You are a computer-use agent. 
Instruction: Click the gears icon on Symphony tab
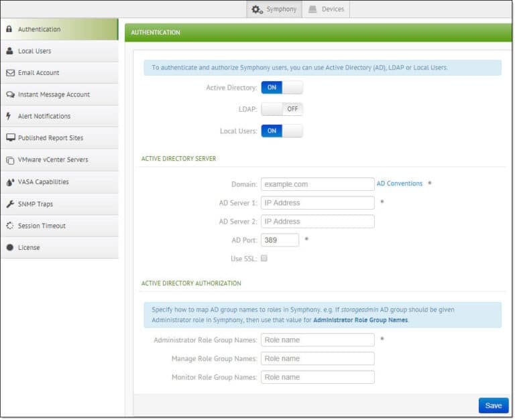tap(257, 9)
